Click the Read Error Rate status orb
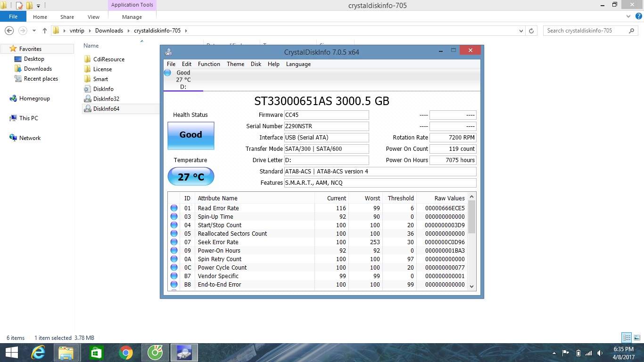The image size is (644, 362). (x=174, y=208)
